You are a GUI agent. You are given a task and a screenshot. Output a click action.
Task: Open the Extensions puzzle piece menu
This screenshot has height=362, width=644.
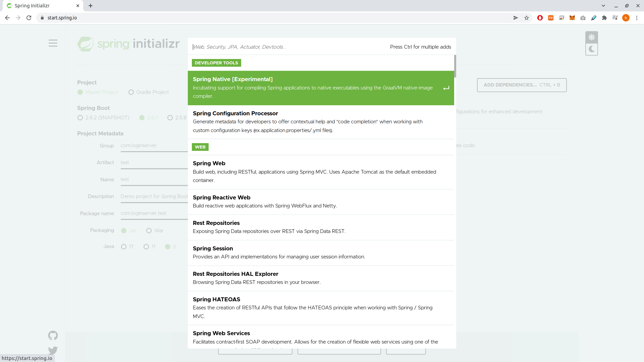[x=604, y=18]
